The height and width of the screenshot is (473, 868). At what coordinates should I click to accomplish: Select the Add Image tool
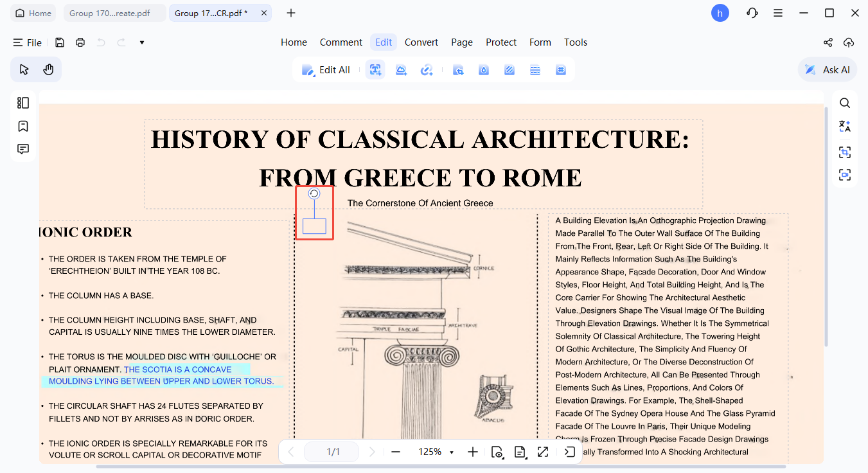click(x=401, y=69)
